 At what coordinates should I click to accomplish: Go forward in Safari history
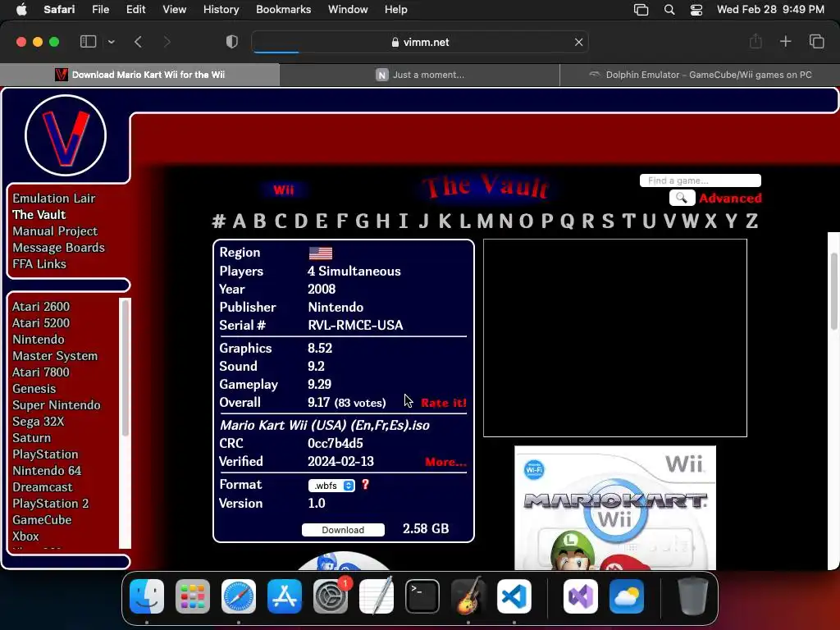pyautogui.click(x=167, y=42)
